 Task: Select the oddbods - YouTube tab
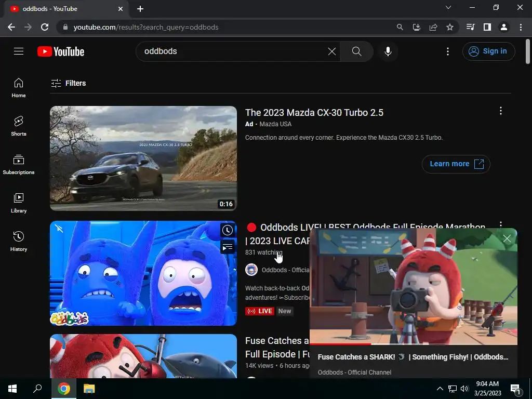66,9
